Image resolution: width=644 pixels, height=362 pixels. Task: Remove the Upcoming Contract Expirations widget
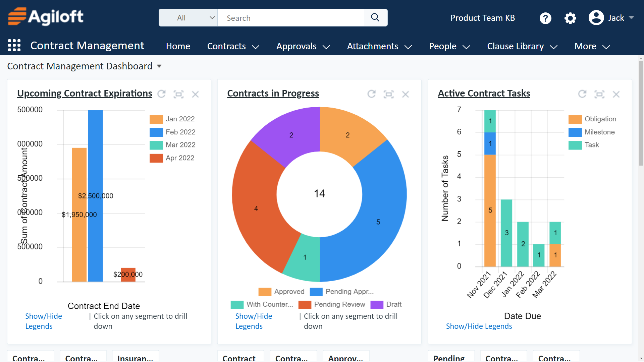click(x=196, y=94)
